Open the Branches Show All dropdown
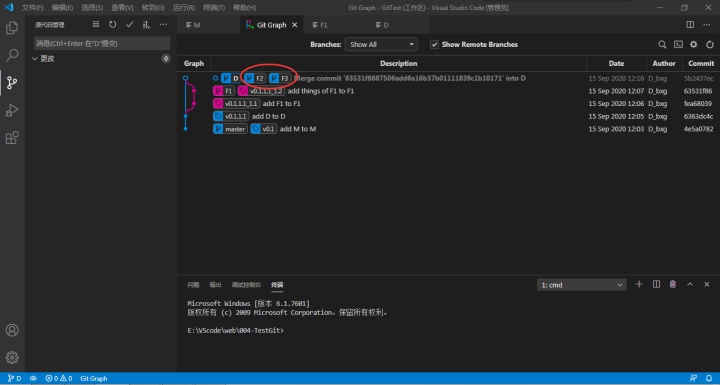 click(381, 45)
